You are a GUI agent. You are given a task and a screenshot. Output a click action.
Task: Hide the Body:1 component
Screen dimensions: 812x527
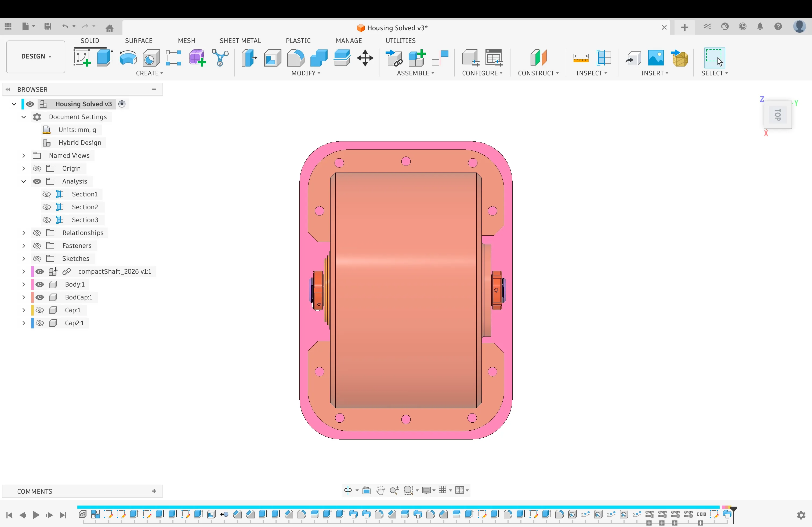tap(39, 284)
